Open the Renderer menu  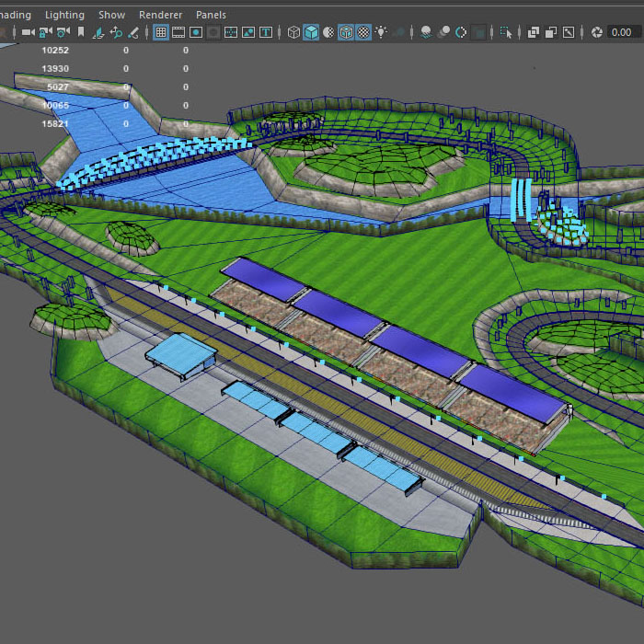[160, 15]
